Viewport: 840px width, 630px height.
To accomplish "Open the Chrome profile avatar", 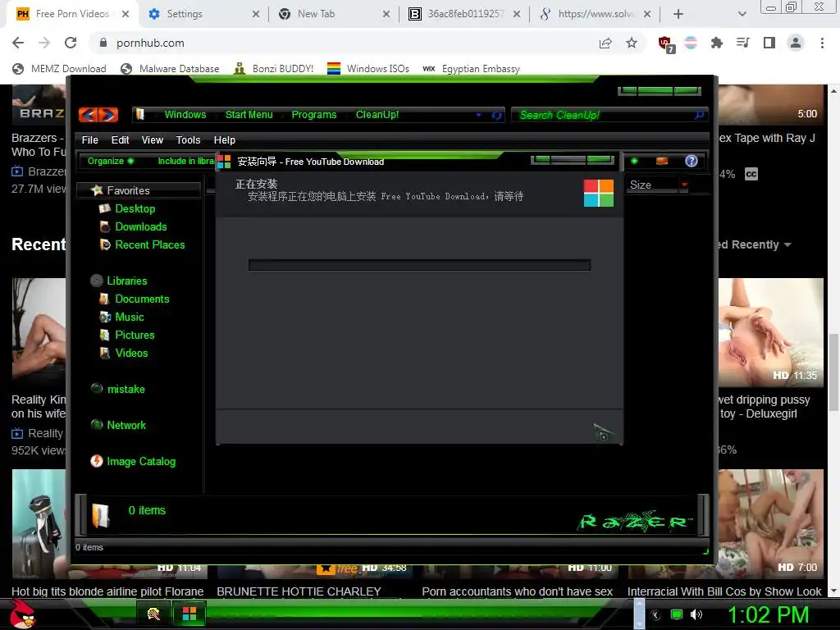I will pyautogui.click(x=796, y=43).
